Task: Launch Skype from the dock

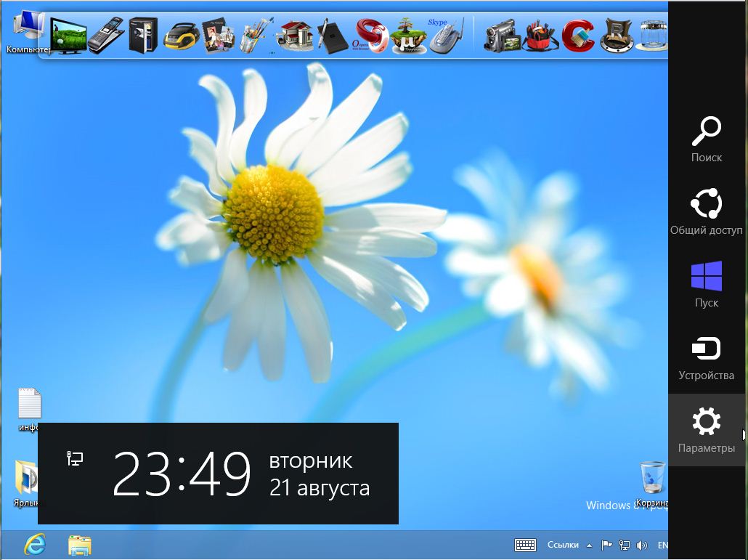Action: click(x=446, y=36)
